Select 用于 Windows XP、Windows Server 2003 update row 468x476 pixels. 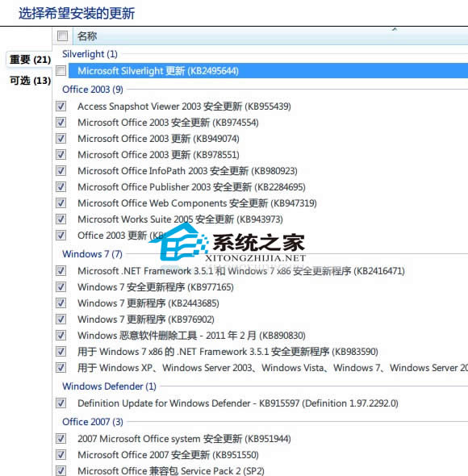[x=273, y=367]
